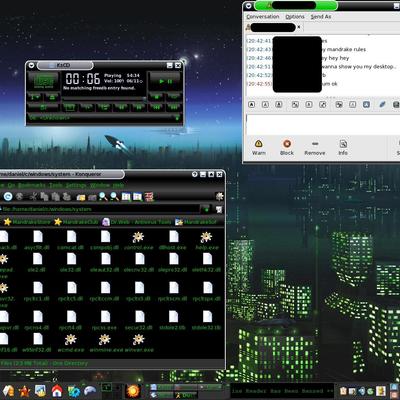Viewport: 400px width, 400px height.
Task: Click the yellow folder icon in Konqueror toolbar
Action: point(81,197)
